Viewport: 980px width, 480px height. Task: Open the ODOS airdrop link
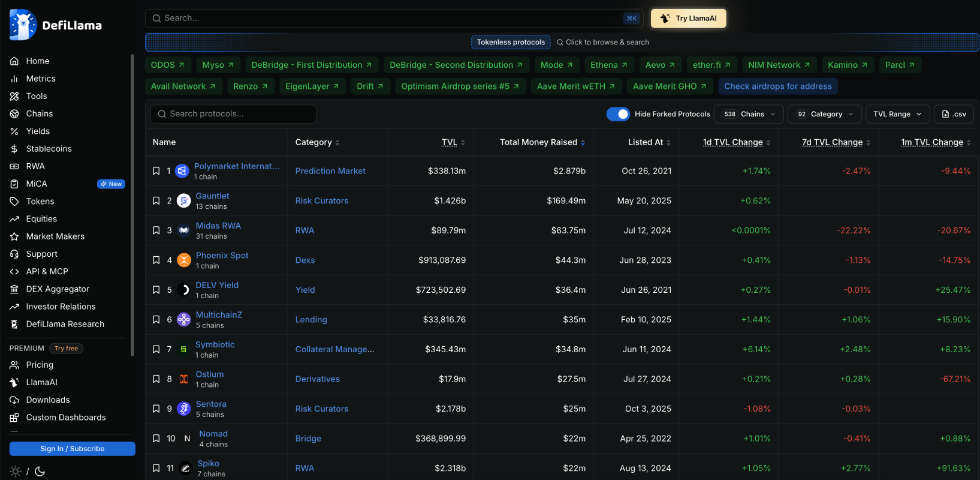tap(168, 65)
